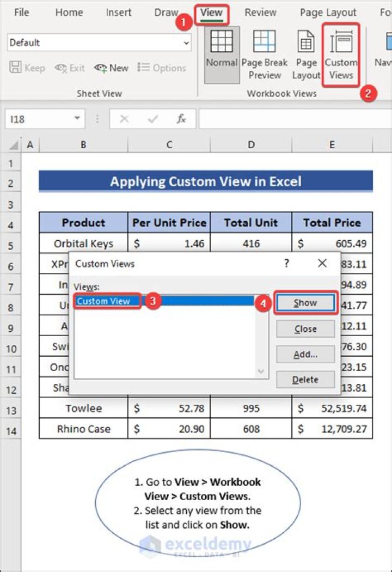Click the Custom Views help question mark

coord(286,263)
